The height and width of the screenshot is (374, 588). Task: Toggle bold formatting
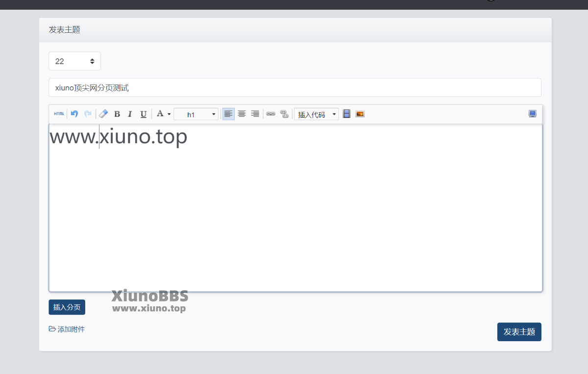117,114
